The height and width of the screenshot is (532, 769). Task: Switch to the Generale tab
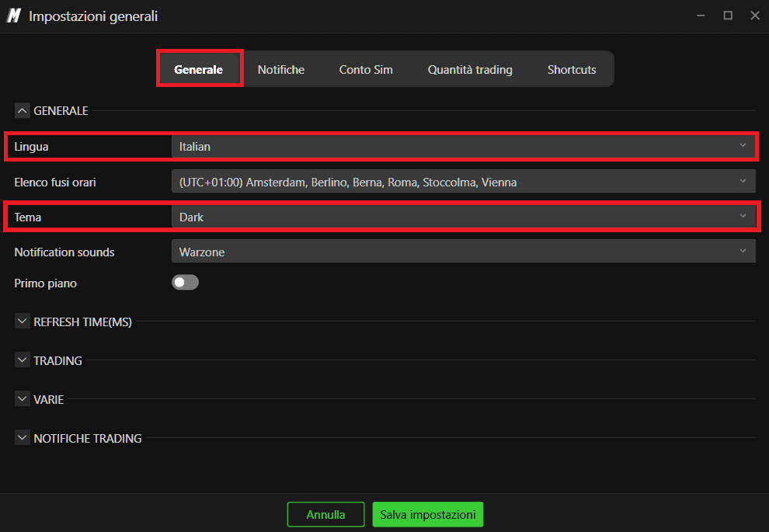(x=199, y=70)
